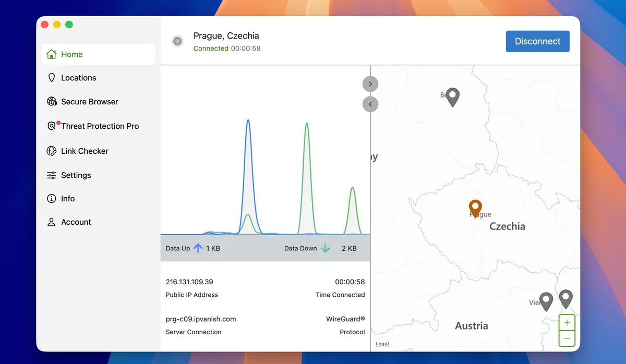Viewport: 626px width, 364px height.
Task: Zoom in the map with plus button
Action: (567, 322)
